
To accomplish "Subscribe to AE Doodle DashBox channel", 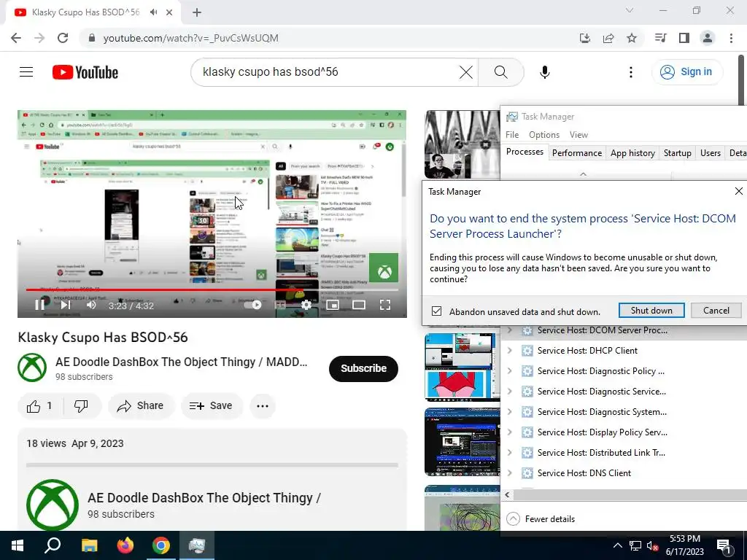I will click(363, 368).
